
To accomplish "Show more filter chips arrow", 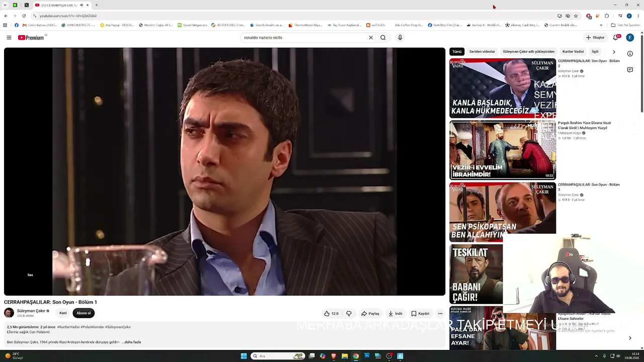I will coord(614,52).
